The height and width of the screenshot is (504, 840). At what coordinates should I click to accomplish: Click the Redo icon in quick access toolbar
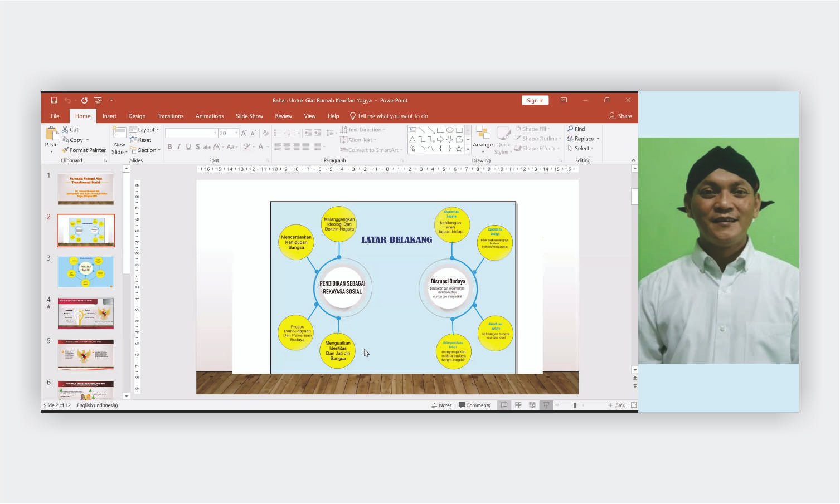pyautogui.click(x=84, y=100)
